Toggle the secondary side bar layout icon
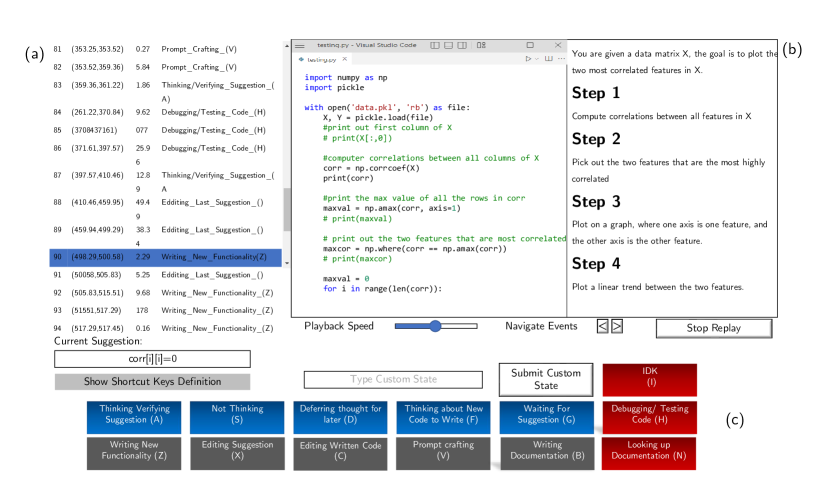 pos(462,46)
